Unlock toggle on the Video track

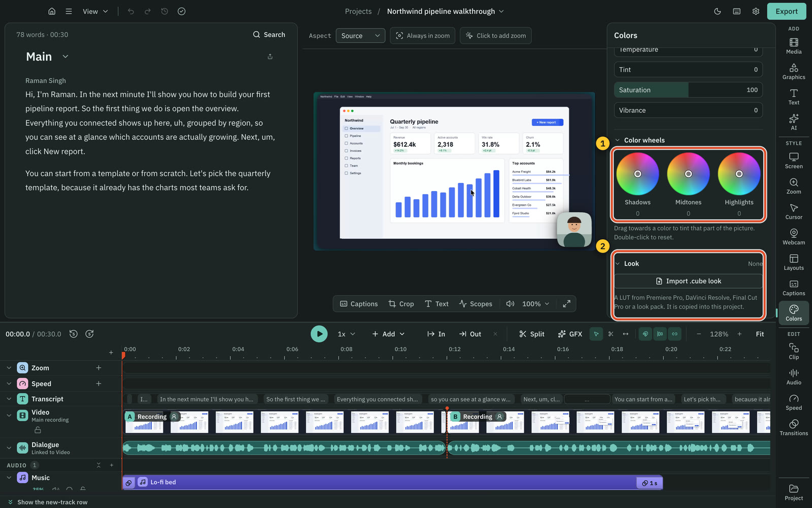pyautogui.click(x=38, y=430)
